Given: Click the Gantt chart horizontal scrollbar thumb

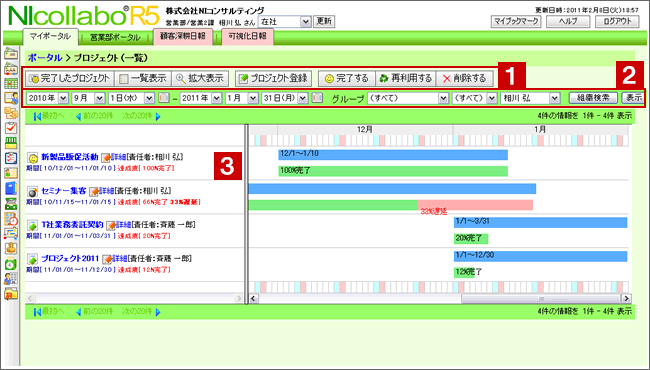Looking at the screenshot, I should (x=541, y=298).
